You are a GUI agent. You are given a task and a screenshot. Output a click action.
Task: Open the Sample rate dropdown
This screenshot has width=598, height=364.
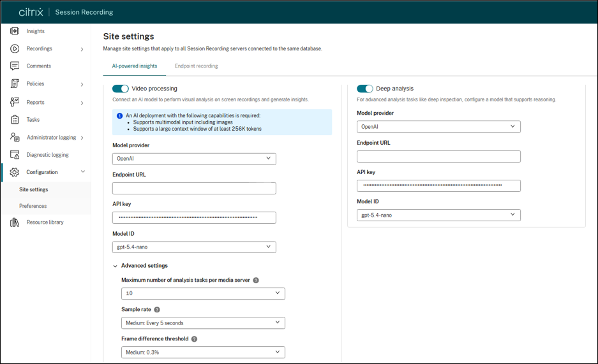click(204, 323)
